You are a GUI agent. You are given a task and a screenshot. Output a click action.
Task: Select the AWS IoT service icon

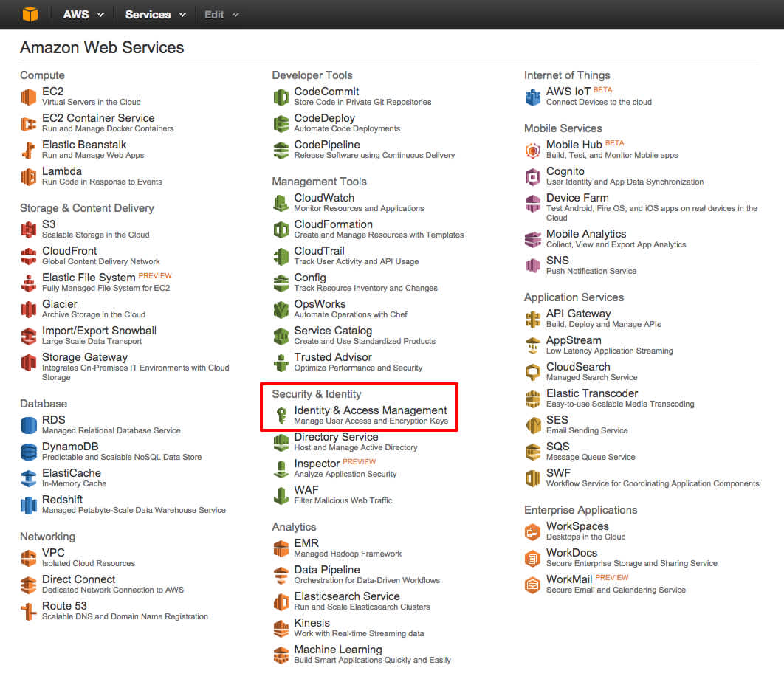tap(533, 97)
